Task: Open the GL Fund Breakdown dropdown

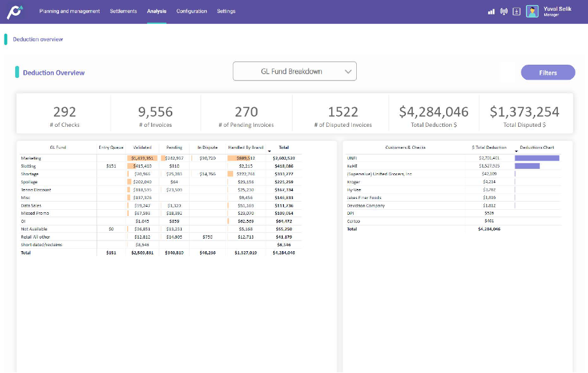Action: tap(295, 71)
